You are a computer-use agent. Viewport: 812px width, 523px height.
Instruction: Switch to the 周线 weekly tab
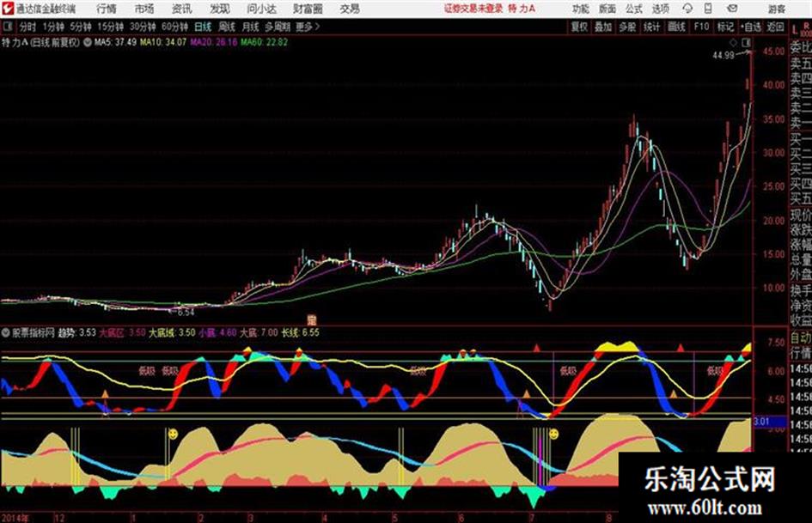coord(227,27)
